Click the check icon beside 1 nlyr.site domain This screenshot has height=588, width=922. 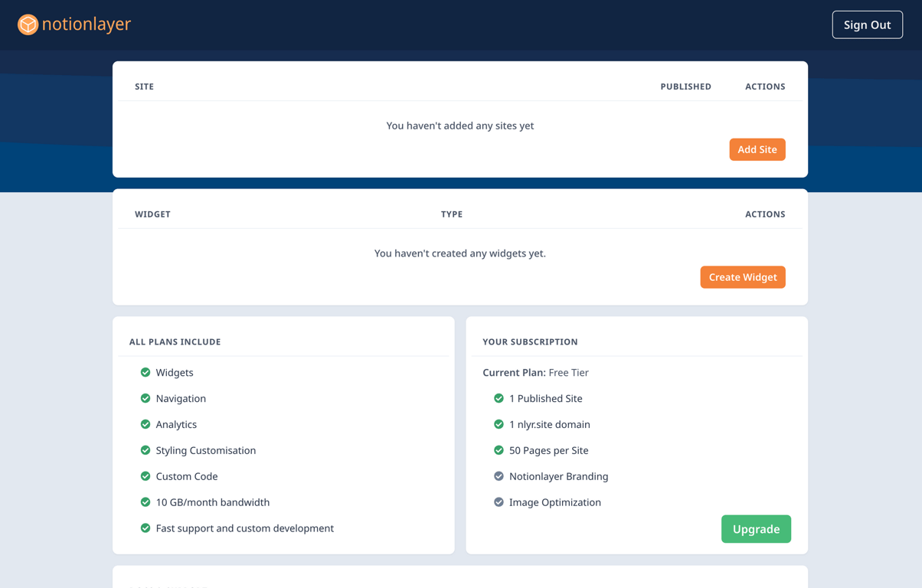pyautogui.click(x=499, y=424)
